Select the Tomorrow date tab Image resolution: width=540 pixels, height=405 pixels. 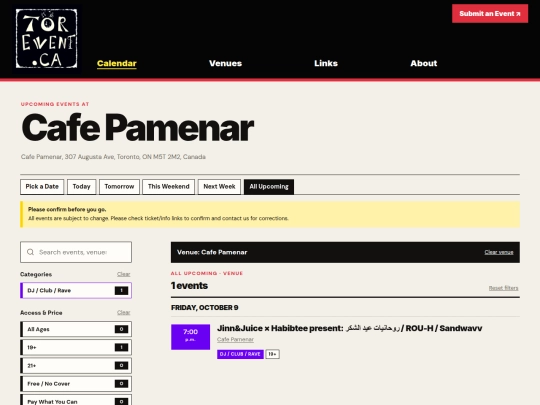pyautogui.click(x=119, y=187)
